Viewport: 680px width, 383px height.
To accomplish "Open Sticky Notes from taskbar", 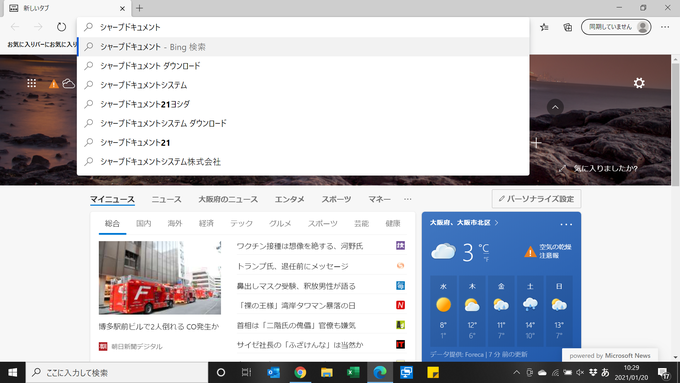I will (433, 373).
